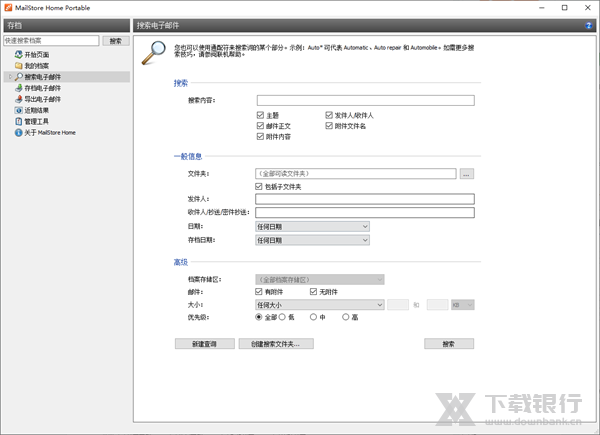This screenshot has height=435, width=600.
Task: Click the main 搜索 button at bottom right
Action: tap(449, 344)
